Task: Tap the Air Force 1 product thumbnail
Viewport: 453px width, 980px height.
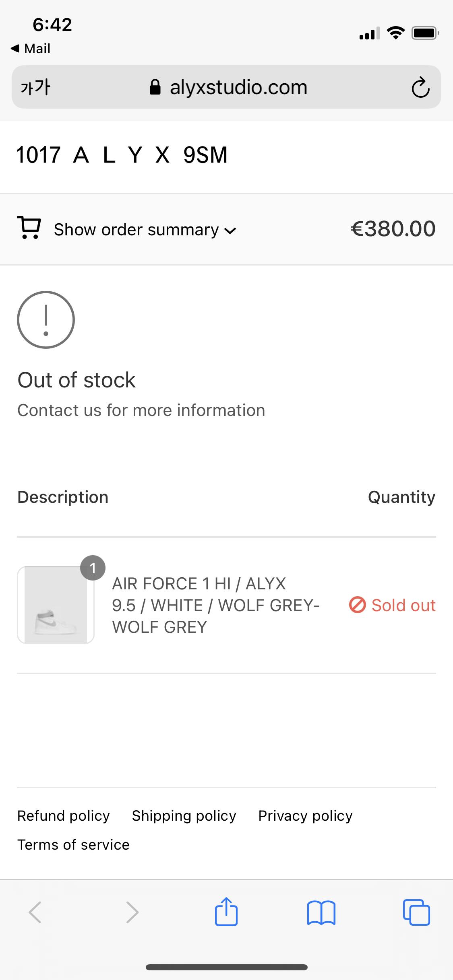Action: pyautogui.click(x=56, y=605)
